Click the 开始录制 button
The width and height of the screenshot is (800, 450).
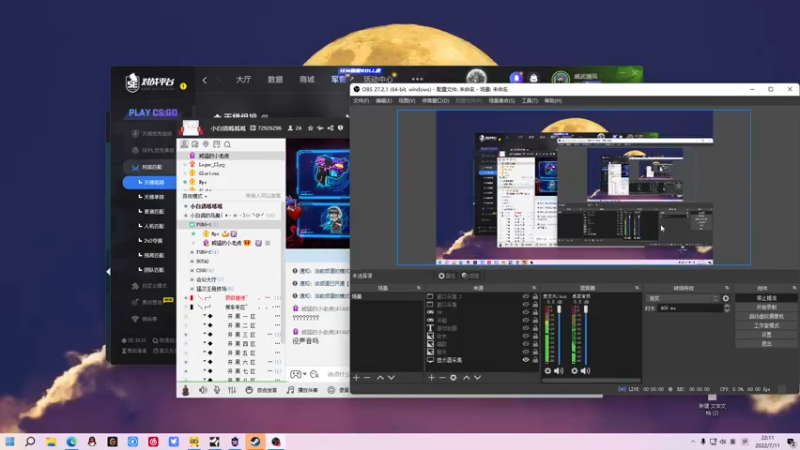click(766, 307)
